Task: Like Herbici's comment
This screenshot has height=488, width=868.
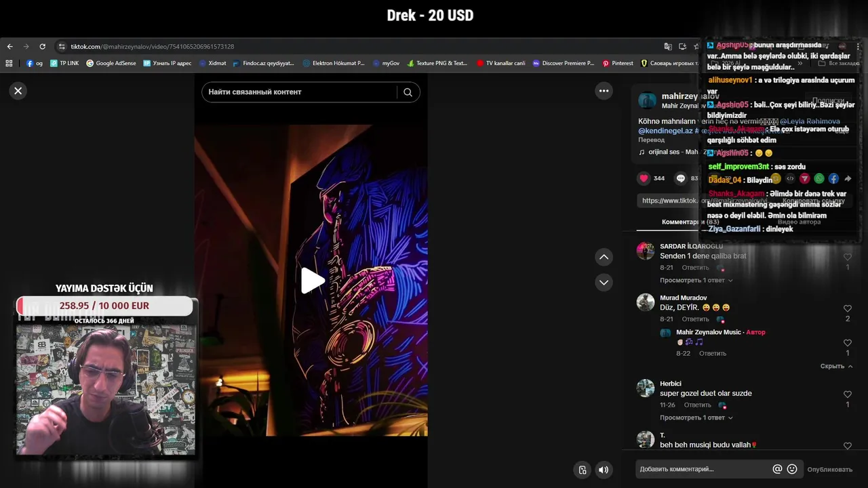Action: tap(847, 394)
